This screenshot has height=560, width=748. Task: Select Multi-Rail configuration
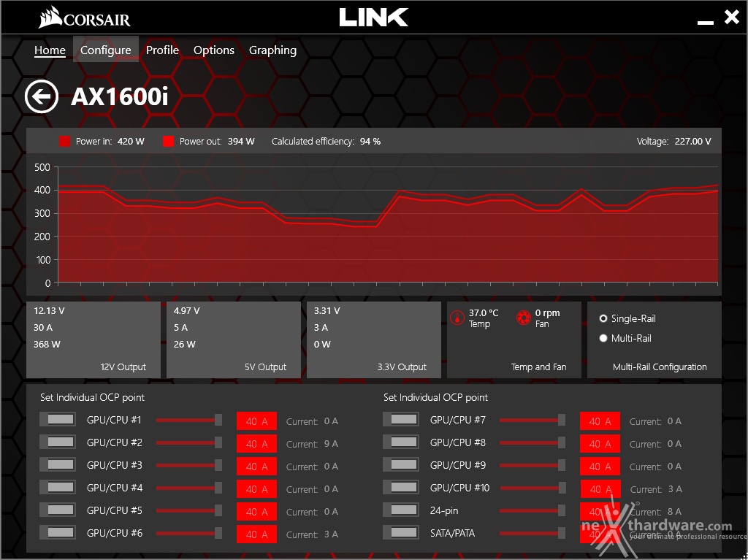(625, 338)
